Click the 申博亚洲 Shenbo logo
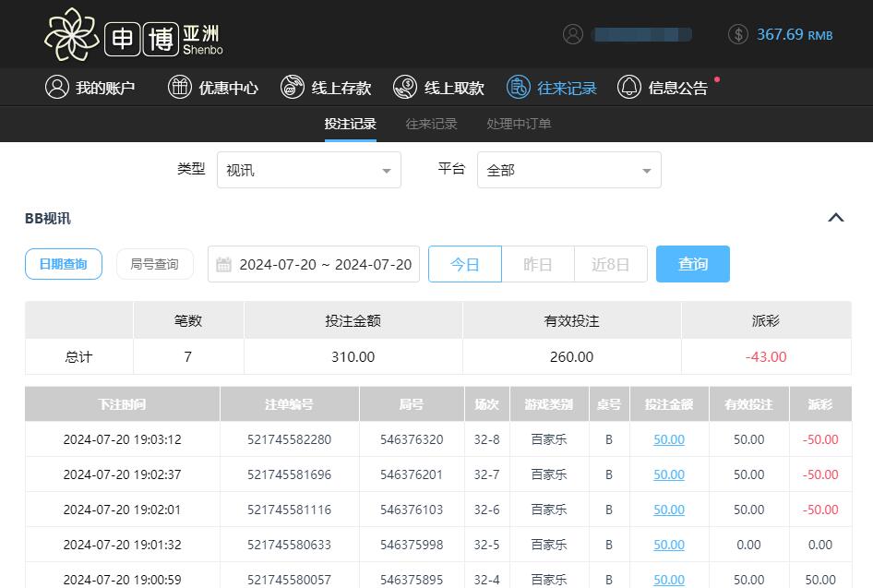This screenshot has width=873, height=588. click(132, 35)
